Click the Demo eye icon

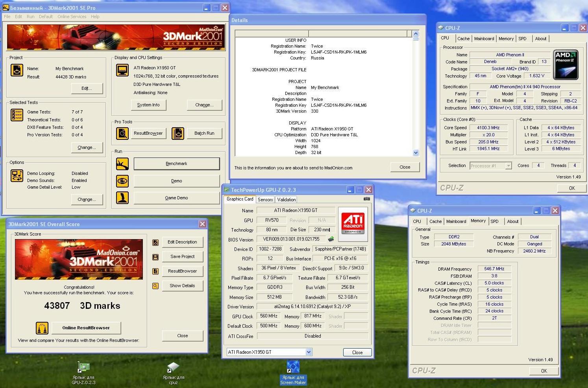click(122, 181)
